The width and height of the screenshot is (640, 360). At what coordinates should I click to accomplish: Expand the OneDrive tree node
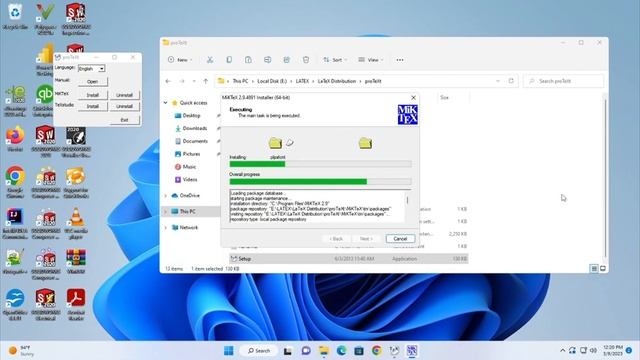[166, 196]
